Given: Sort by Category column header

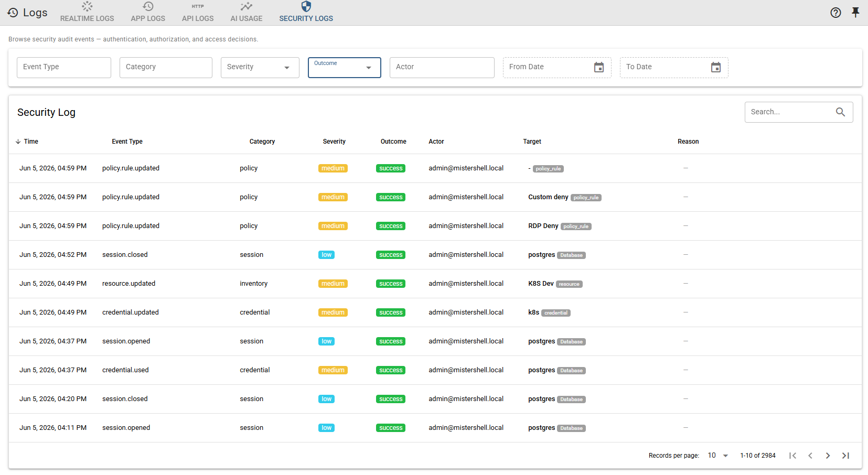Looking at the screenshot, I should (262, 142).
